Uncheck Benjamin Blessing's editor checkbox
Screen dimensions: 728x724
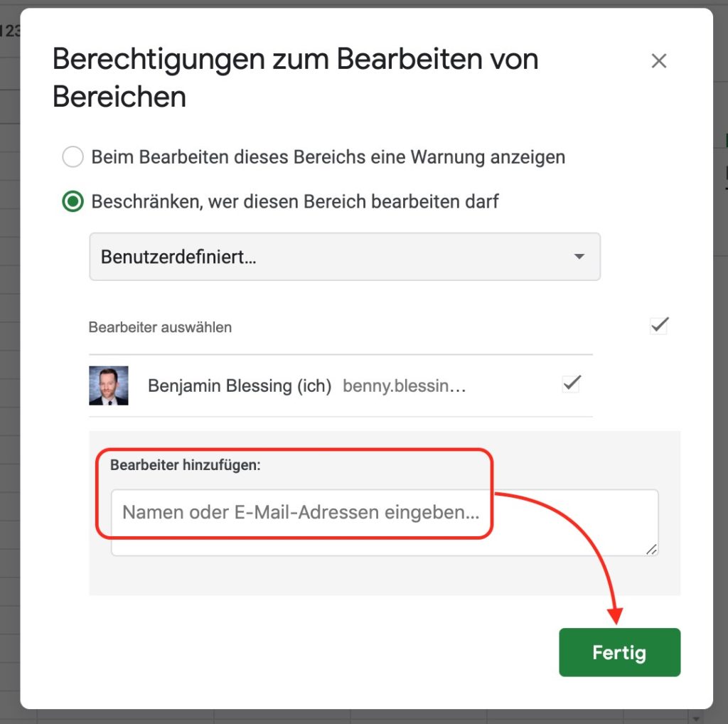coord(571,383)
